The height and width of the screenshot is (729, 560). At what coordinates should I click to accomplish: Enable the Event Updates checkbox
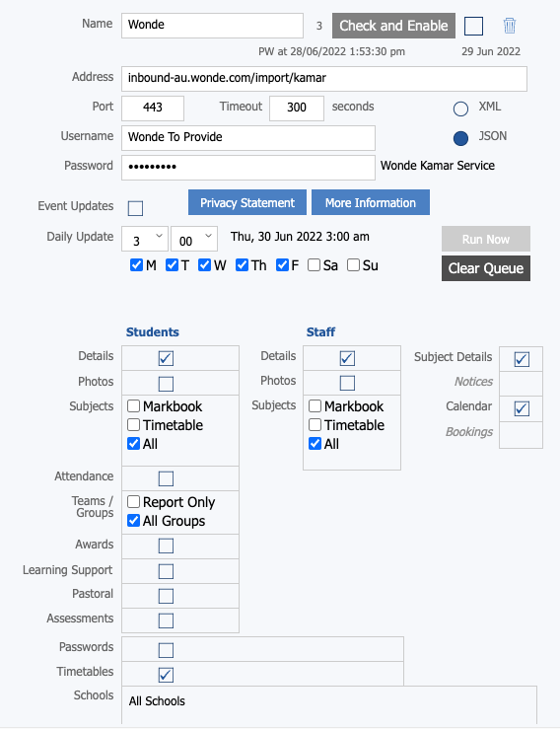135,208
